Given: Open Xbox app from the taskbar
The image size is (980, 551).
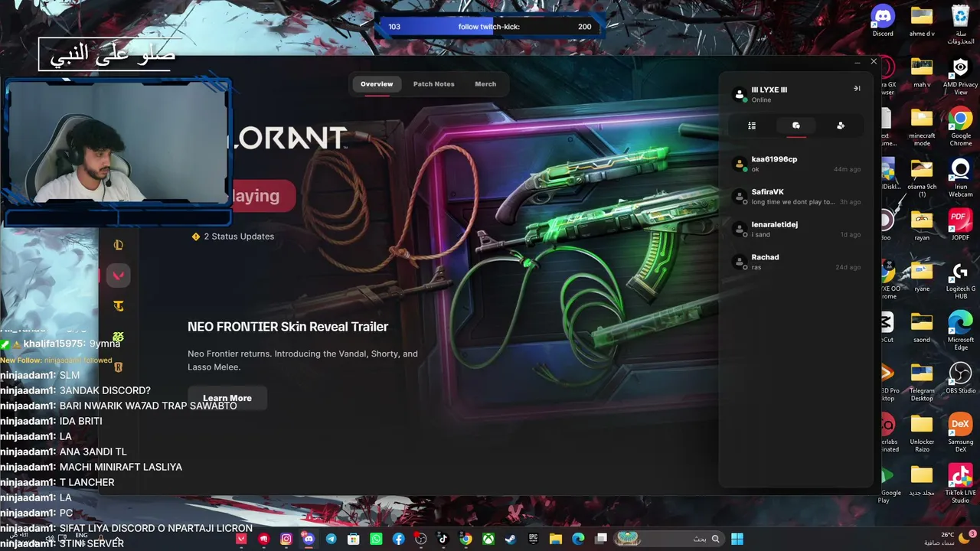Looking at the screenshot, I should point(488,540).
